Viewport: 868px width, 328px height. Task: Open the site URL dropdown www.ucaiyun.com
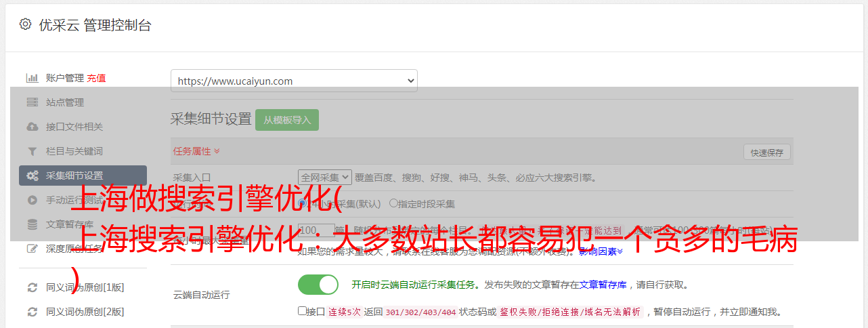coord(294,81)
